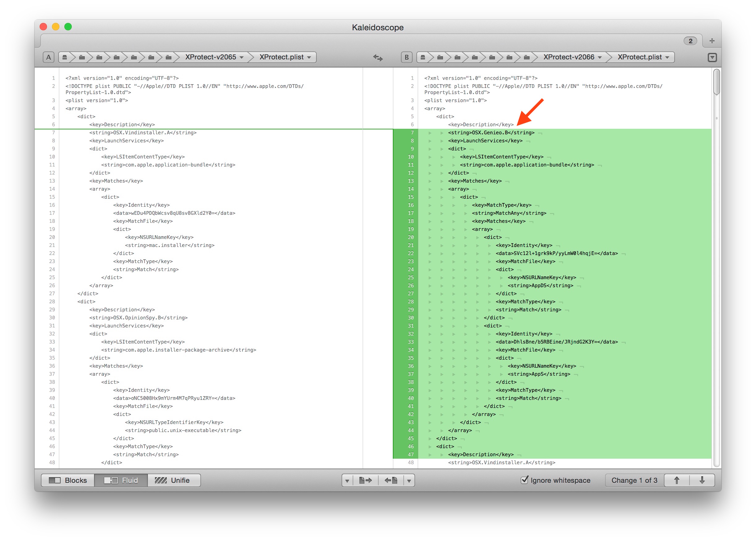Click the B side label icon
Screen dimensions: 756x541
click(406, 57)
